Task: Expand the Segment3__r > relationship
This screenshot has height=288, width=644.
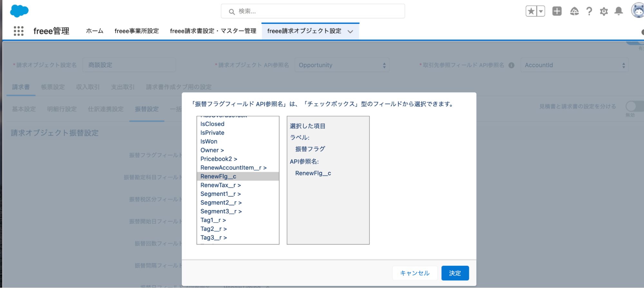Action: coord(238,211)
